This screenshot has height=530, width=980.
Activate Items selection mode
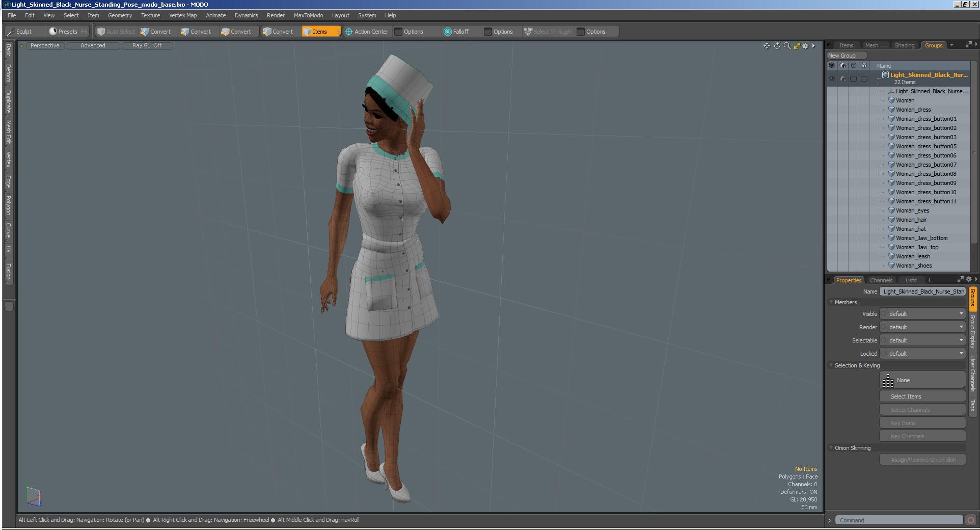(321, 32)
